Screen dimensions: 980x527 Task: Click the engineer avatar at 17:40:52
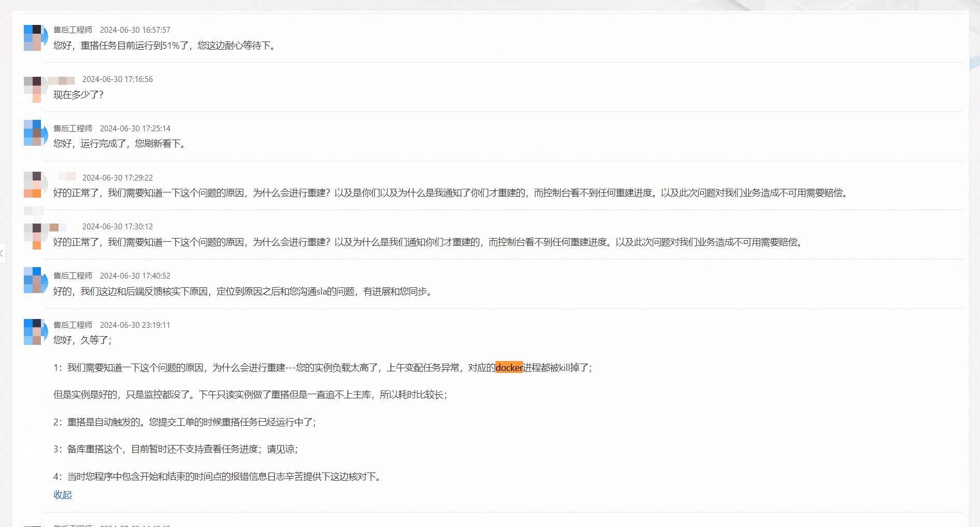tap(35, 281)
